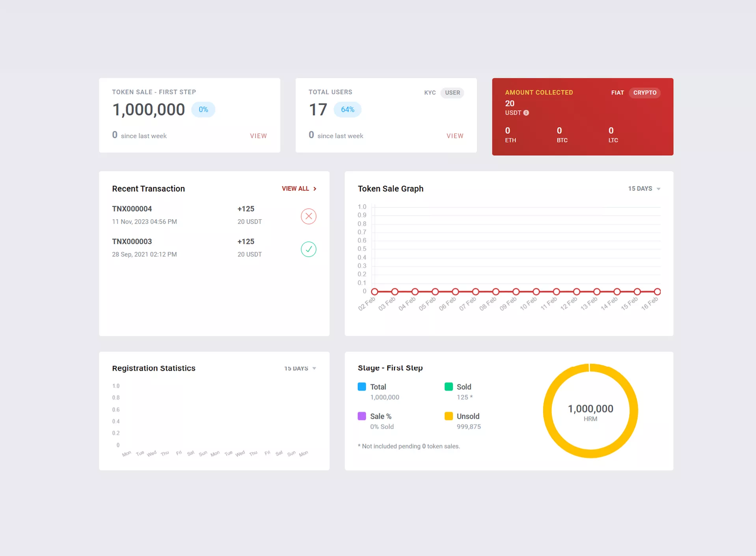Select the USER pill on Total Users card
This screenshot has height=556, width=756.
452,93
